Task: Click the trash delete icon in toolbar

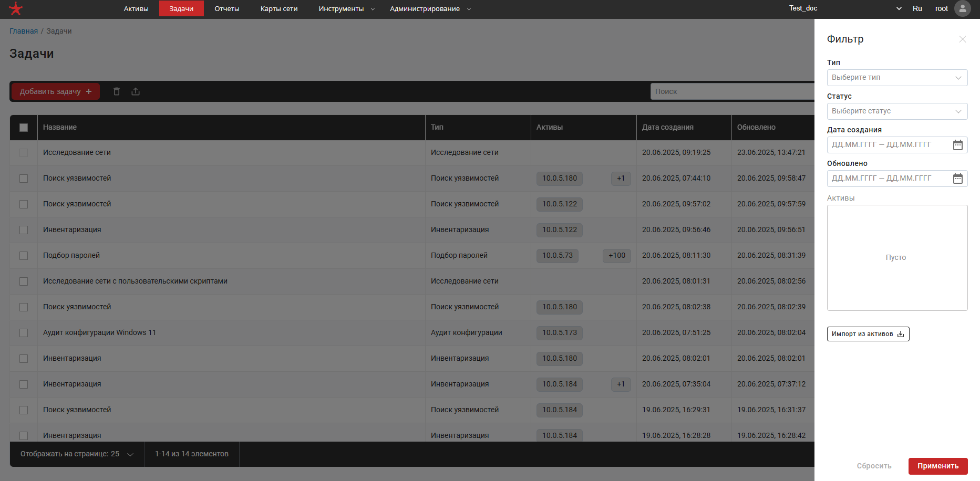Action: 117,91
